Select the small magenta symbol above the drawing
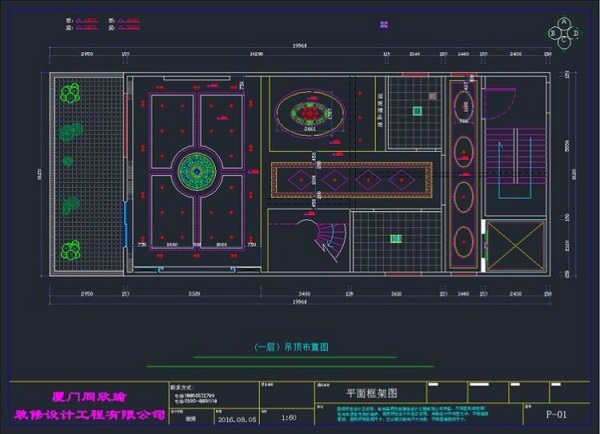Image resolution: width=600 pixels, height=434 pixels. [383, 24]
